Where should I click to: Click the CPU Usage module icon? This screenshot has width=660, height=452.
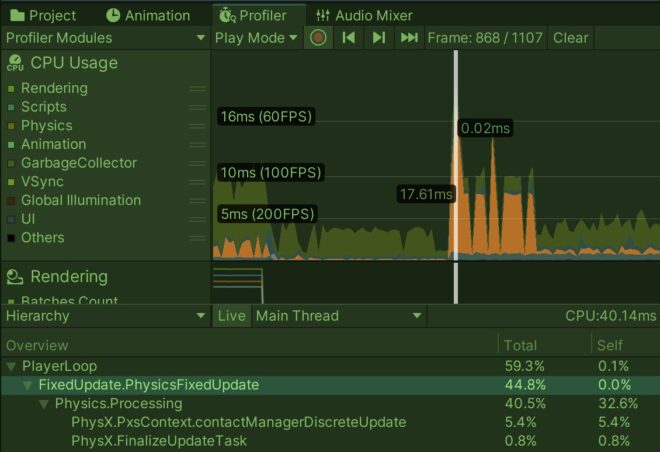15,63
